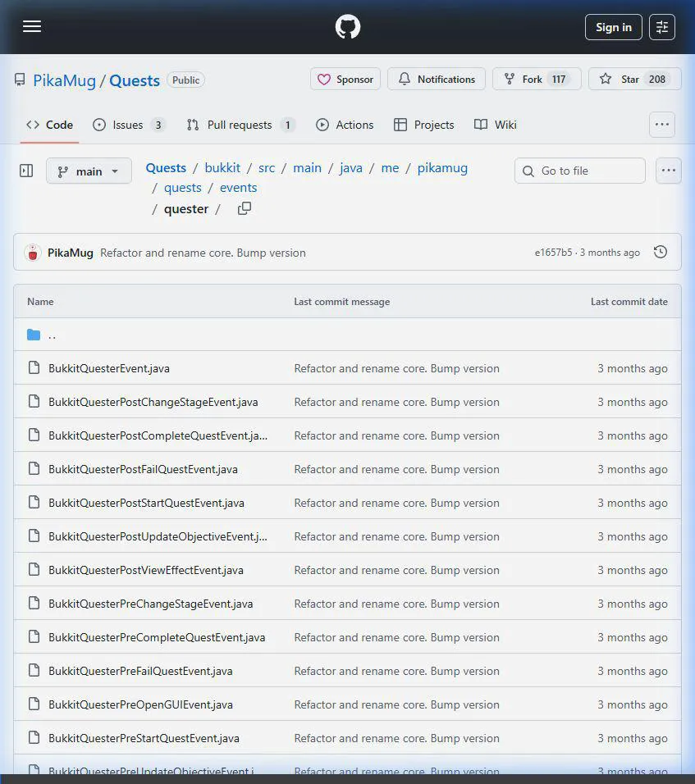Open the PikaMug owner profile link

65,80
